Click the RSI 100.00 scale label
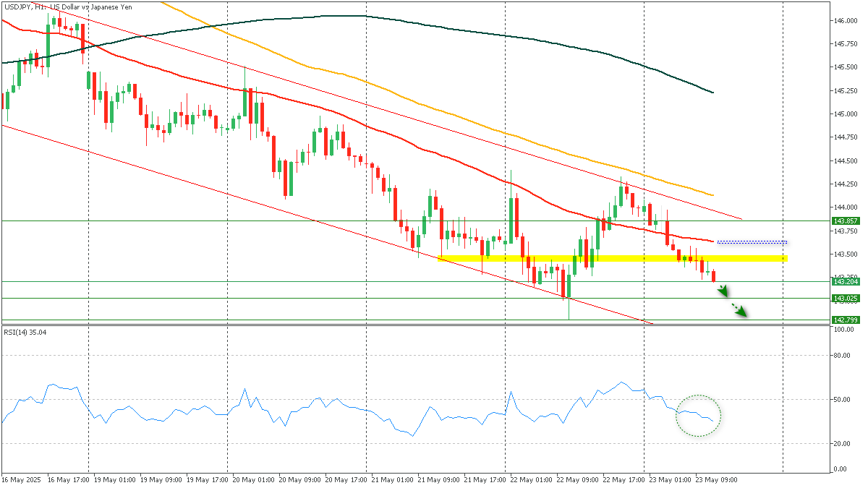Image resolution: width=868 pixels, height=488 pixels. tap(843, 330)
